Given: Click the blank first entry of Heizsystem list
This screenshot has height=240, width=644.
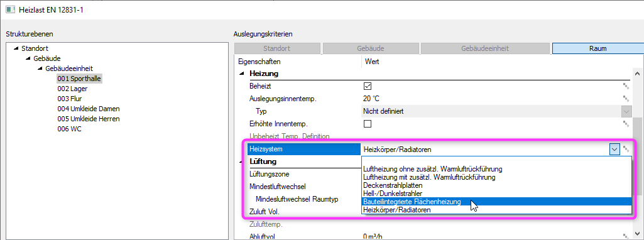Looking at the screenshot, I should (x=496, y=161).
